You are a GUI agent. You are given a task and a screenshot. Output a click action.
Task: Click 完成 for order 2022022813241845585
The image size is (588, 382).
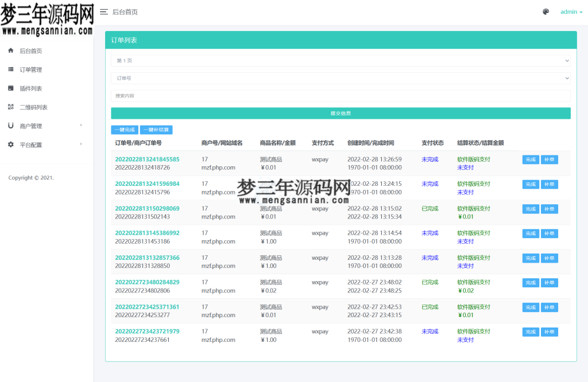[x=531, y=159]
